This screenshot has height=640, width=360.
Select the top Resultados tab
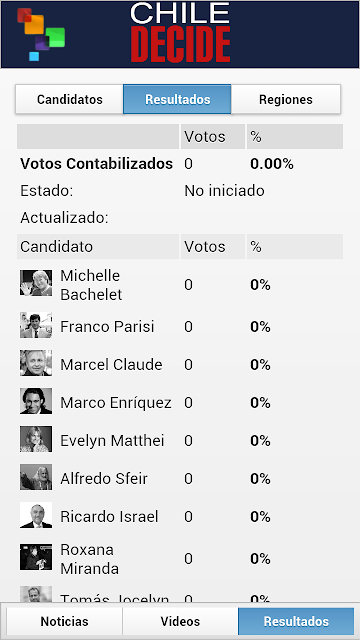point(177,99)
